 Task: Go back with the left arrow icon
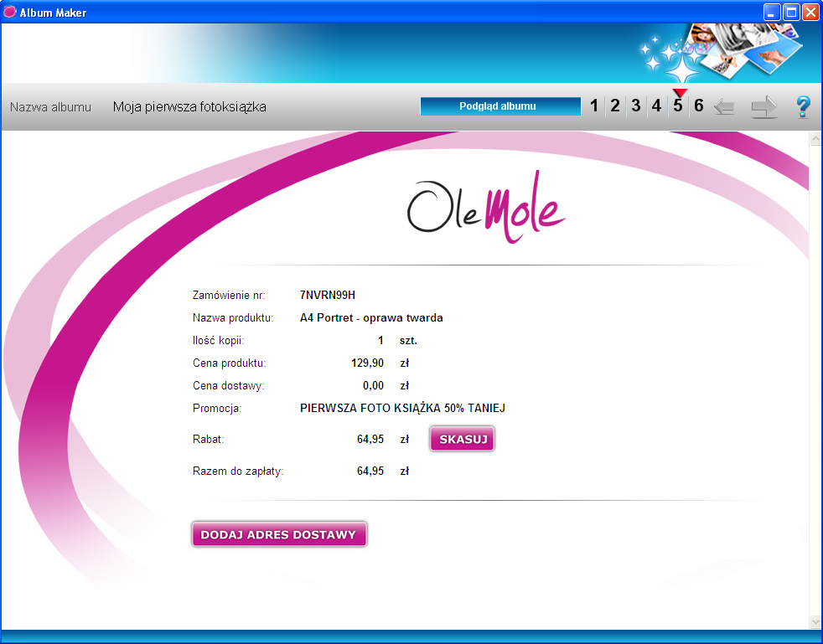[x=724, y=107]
